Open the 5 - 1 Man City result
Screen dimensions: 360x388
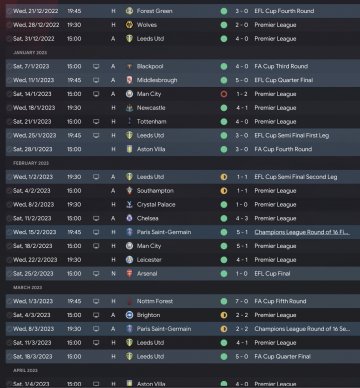[x=242, y=246]
